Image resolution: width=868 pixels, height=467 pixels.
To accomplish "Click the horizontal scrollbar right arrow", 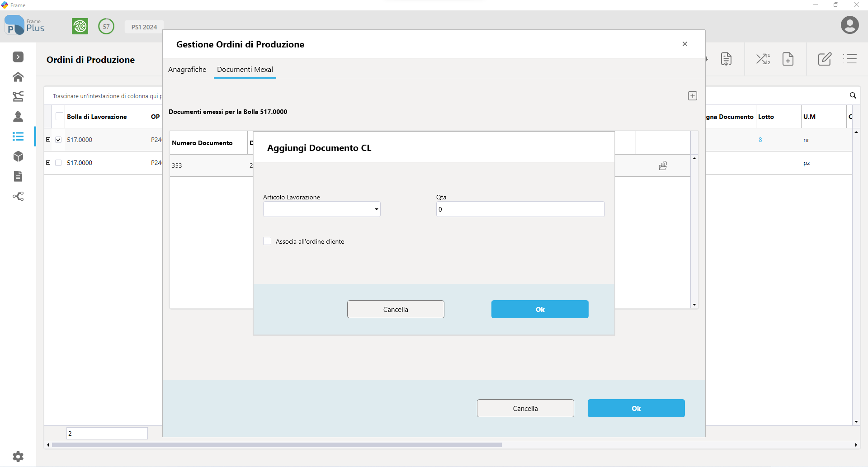I will [856, 445].
